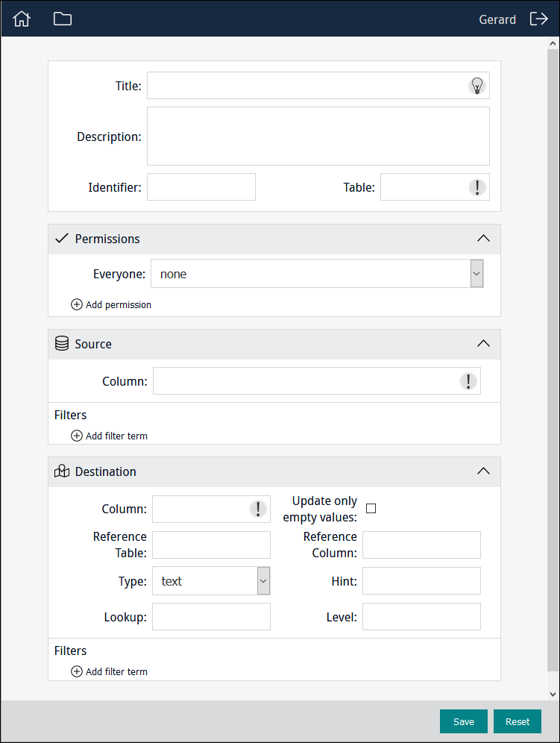Add filter term under Source filters
Viewport: 560px width, 743px height.
(x=109, y=436)
